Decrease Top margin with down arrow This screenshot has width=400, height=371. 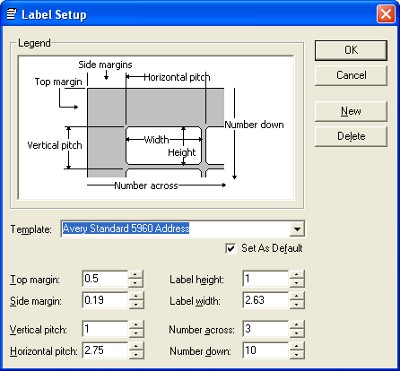(x=136, y=283)
